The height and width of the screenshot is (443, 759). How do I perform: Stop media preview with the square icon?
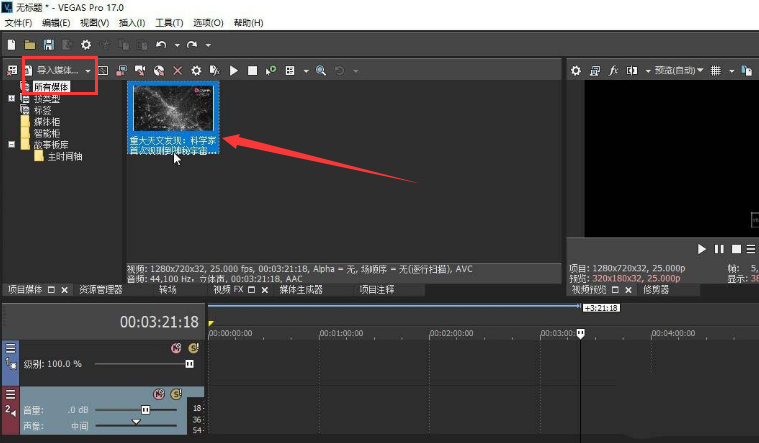click(252, 71)
